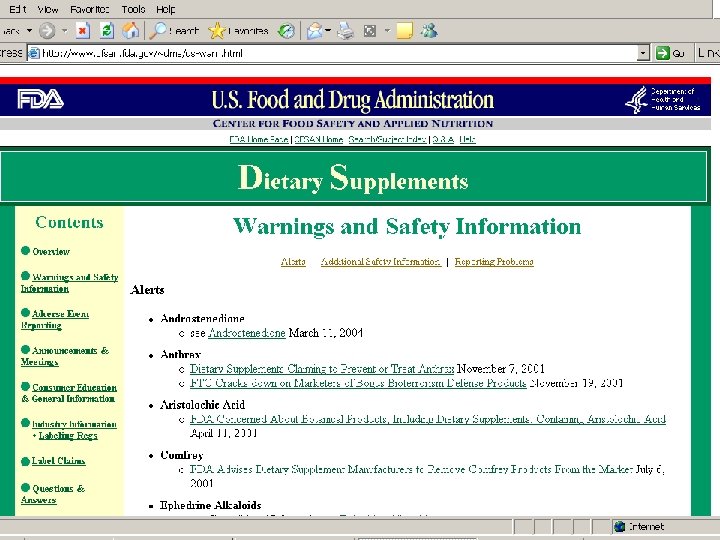Click the Edit toolbar icon next to Print
This screenshot has height=540, width=720.
coord(370,31)
